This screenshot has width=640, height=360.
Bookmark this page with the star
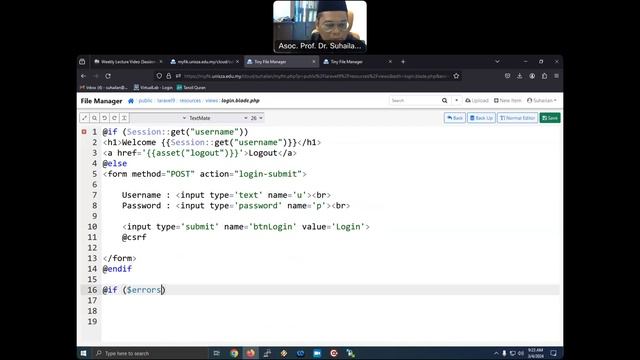tap(456, 76)
